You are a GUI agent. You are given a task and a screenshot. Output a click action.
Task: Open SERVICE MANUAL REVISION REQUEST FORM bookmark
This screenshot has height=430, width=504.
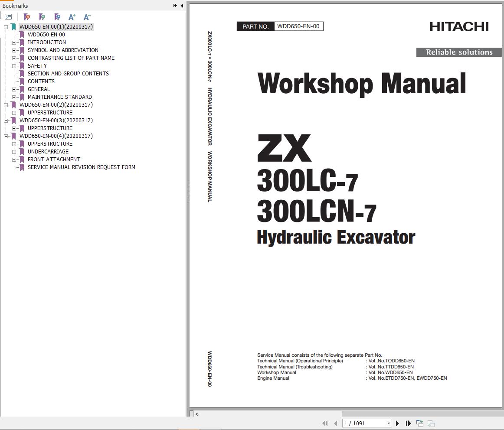coord(81,167)
